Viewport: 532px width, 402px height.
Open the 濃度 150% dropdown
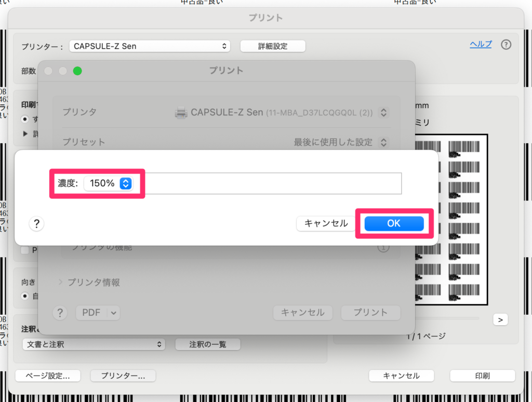pyautogui.click(x=109, y=183)
